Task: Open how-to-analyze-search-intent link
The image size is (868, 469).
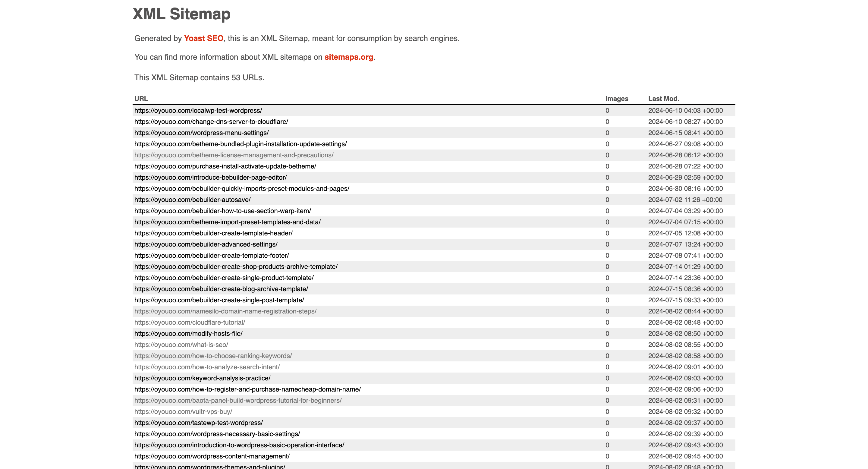Action: [207, 367]
